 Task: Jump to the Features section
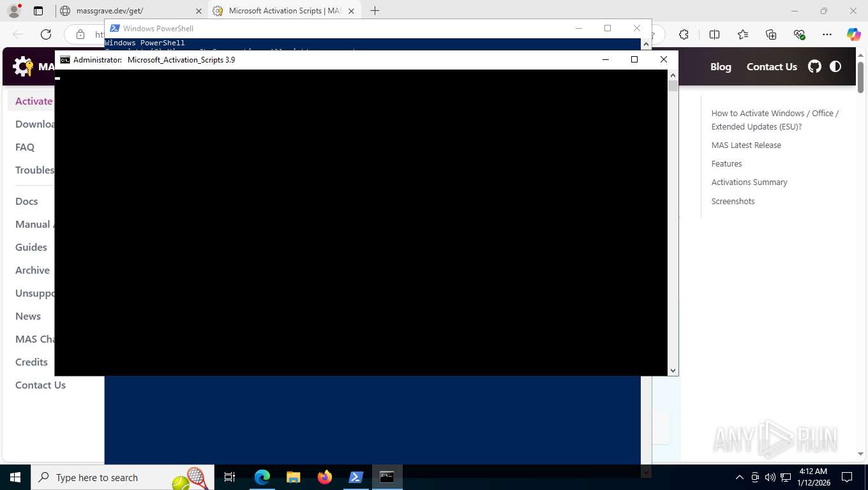[x=726, y=163]
